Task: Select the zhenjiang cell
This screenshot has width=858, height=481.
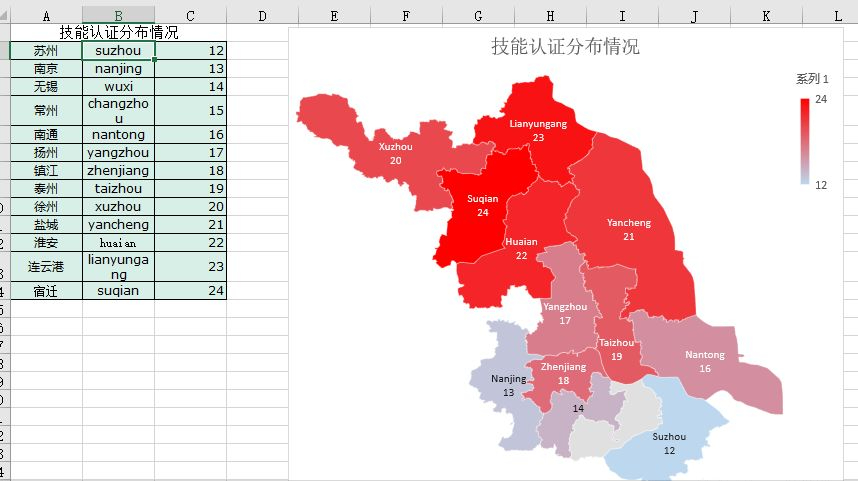Action: pos(118,171)
